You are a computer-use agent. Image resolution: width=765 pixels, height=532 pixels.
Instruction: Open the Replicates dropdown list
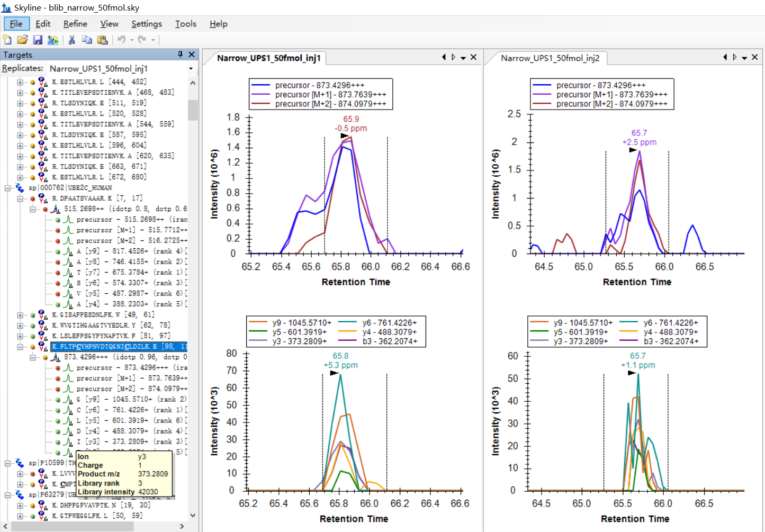click(191, 69)
